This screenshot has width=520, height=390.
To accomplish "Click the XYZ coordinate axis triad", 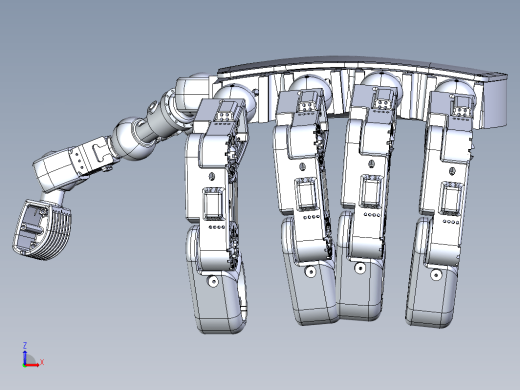I will (33, 355).
